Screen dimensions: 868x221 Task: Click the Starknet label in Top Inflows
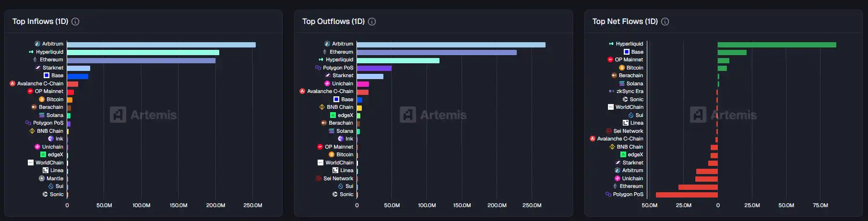tap(53, 68)
